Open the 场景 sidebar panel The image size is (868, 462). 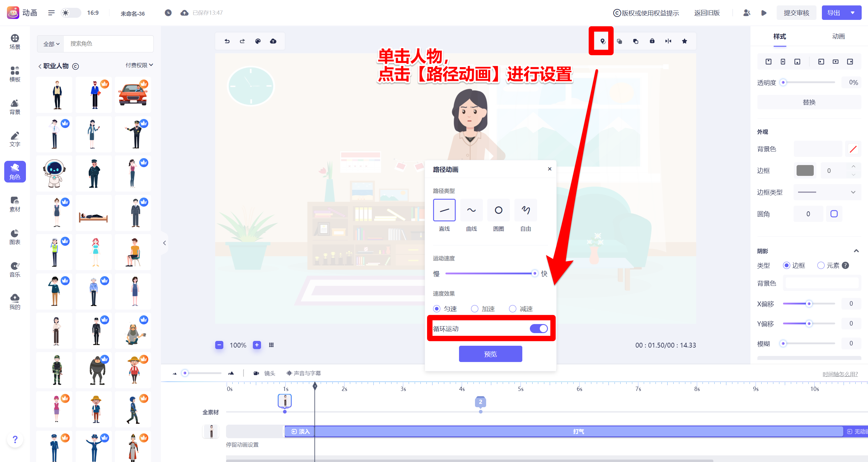tap(15, 42)
